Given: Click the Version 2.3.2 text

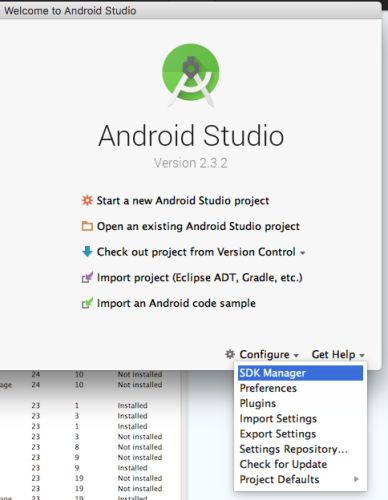Looking at the screenshot, I should click(191, 163).
